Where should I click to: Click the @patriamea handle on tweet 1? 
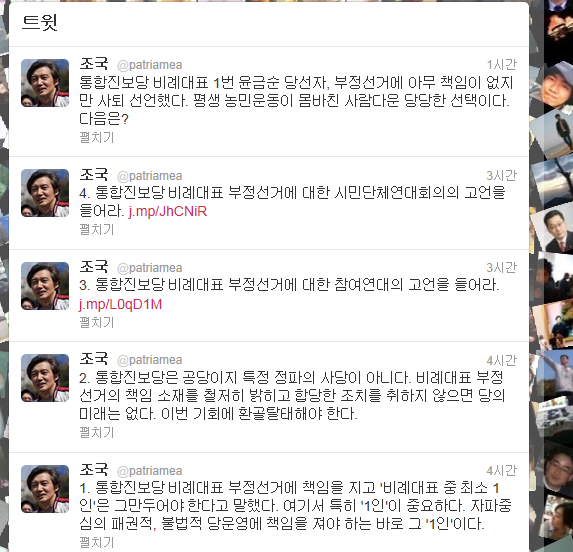pos(149,471)
